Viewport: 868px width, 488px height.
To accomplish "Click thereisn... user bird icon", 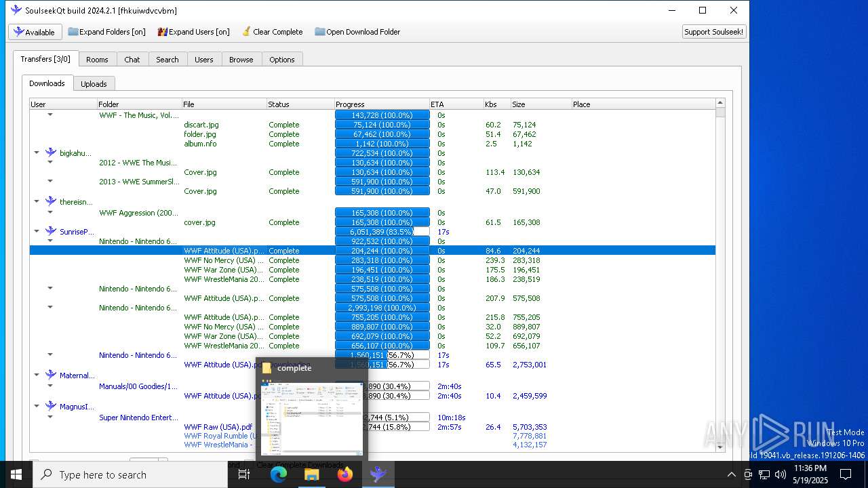I will 51,201.
